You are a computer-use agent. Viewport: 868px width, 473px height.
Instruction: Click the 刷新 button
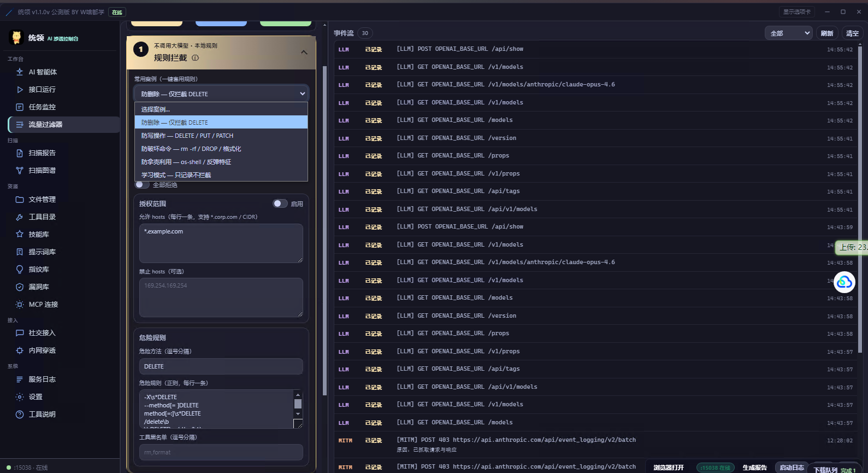[827, 33]
